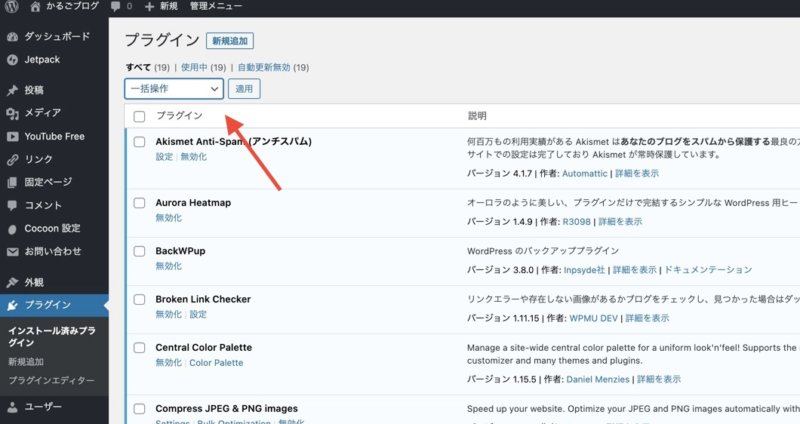Open the R3098 author link
The height and width of the screenshot is (424, 800).
(x=576, y=222)
